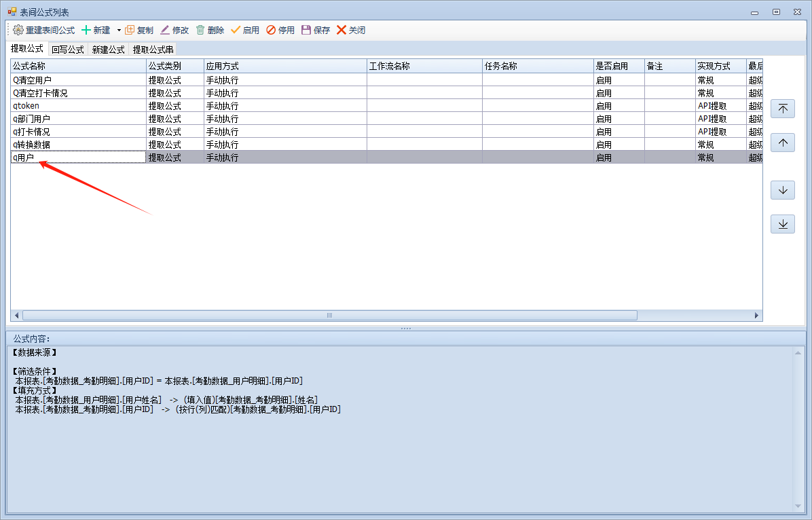Viewport: 812px width, 520px height.
Task: Click the 删除 trash can icon
Action: (200, 30)
